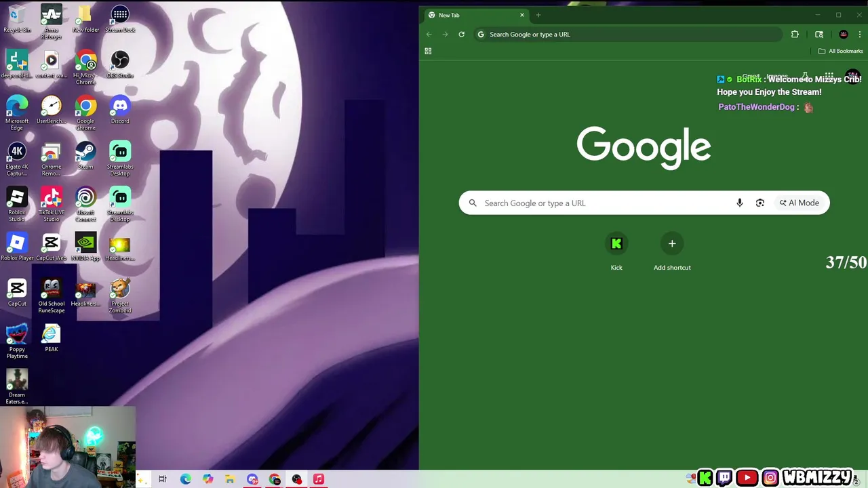Open File Explorer from the taskbar
This screenshot has width=868, height=488.
click(x=230, y=479)
